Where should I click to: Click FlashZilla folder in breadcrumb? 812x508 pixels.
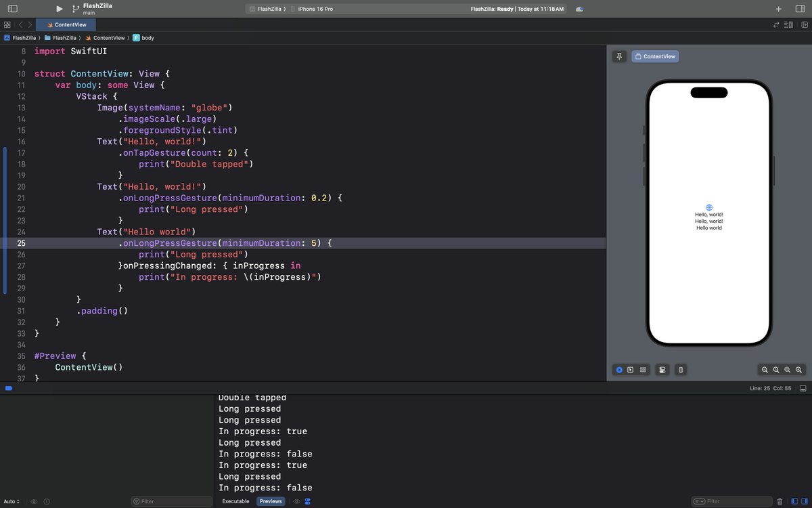pos(60,38)
